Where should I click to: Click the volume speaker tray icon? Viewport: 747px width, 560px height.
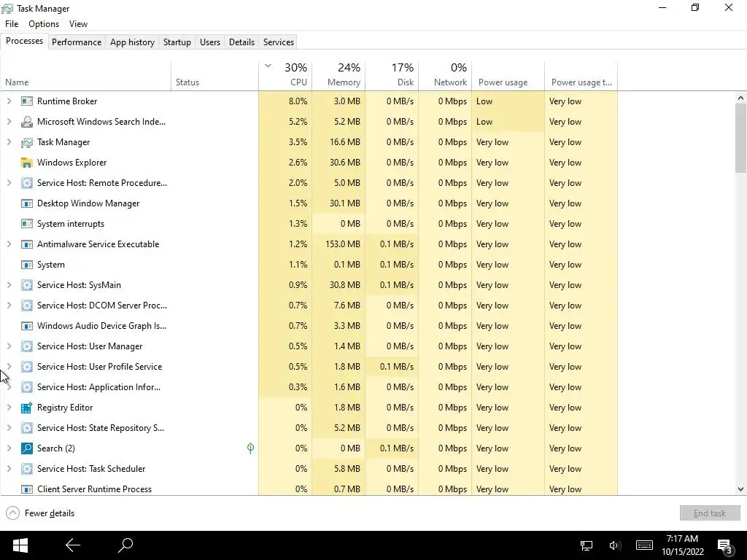click(x=615, y=545)
